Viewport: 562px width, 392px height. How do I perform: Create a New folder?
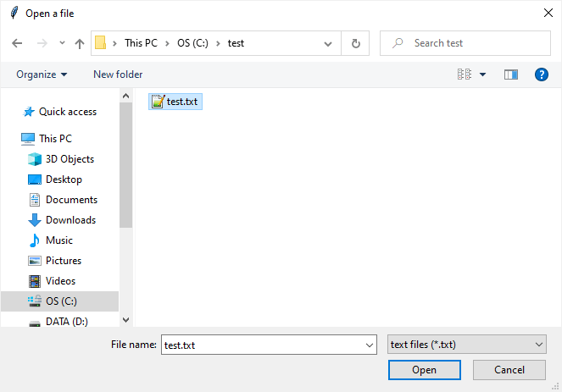[x=118, y=75]
